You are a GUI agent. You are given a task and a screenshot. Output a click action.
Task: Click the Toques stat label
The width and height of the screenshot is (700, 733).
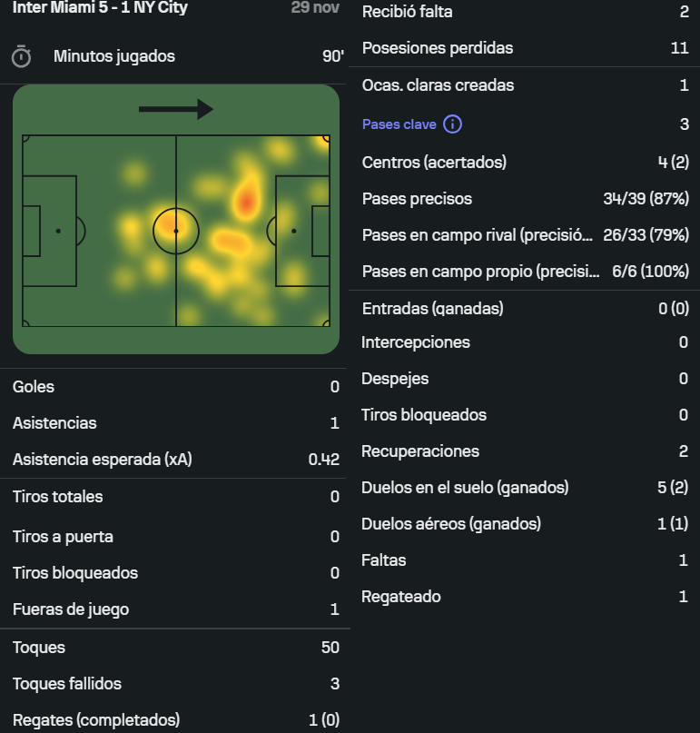(39, 648)
